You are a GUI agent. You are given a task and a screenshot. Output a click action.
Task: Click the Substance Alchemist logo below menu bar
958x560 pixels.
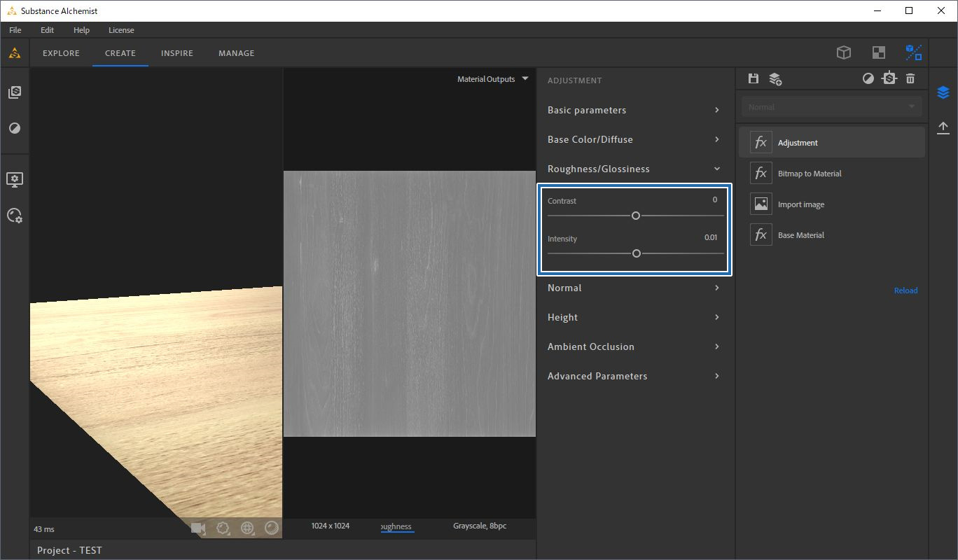point(14,52)
